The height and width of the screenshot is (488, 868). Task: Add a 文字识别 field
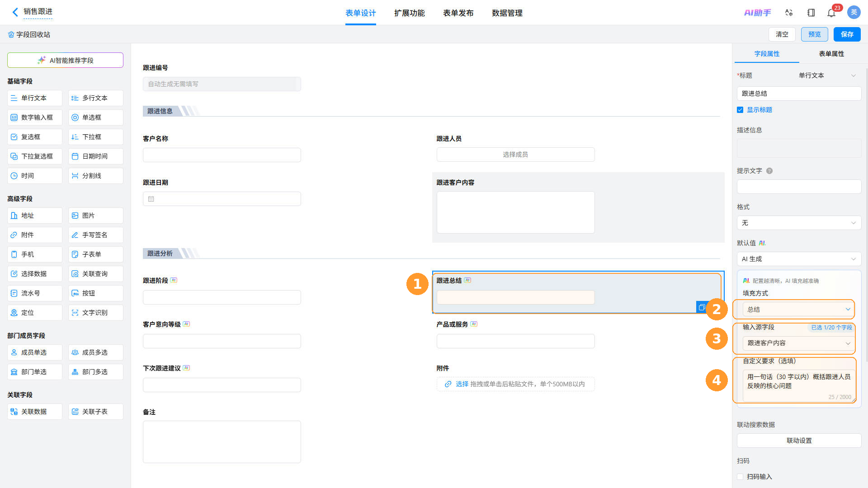pyautogui.click(x=96, y=313)
